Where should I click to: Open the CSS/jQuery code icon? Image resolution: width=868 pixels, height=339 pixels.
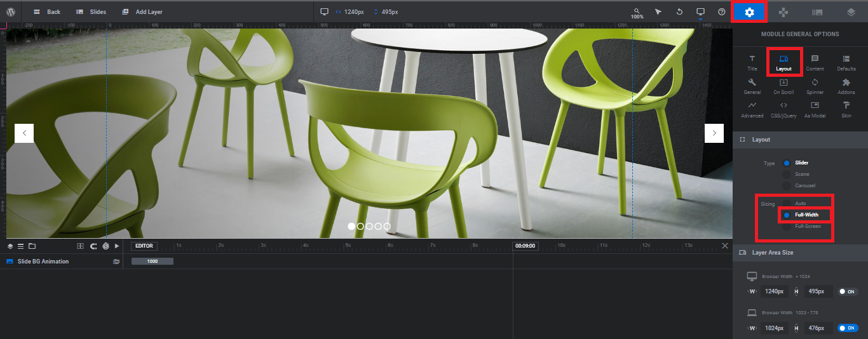pyautogui.click(x=783, y=110)
